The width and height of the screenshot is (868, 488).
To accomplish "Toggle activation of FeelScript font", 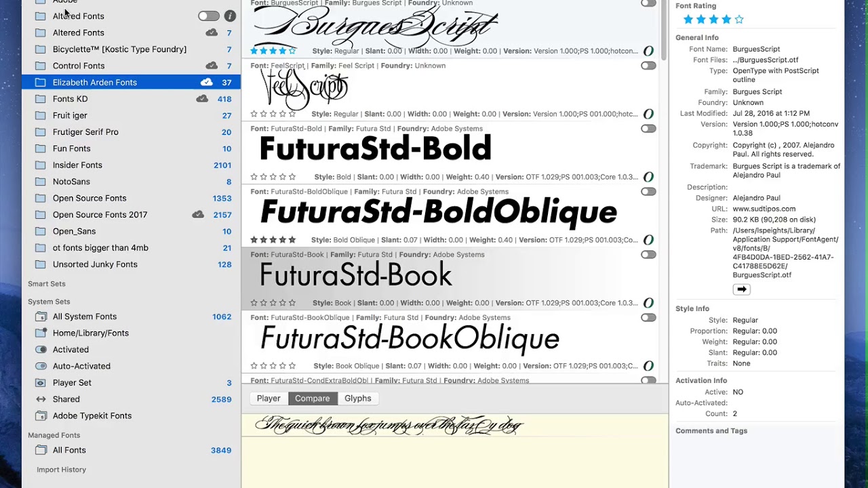I will click(648, 66).
